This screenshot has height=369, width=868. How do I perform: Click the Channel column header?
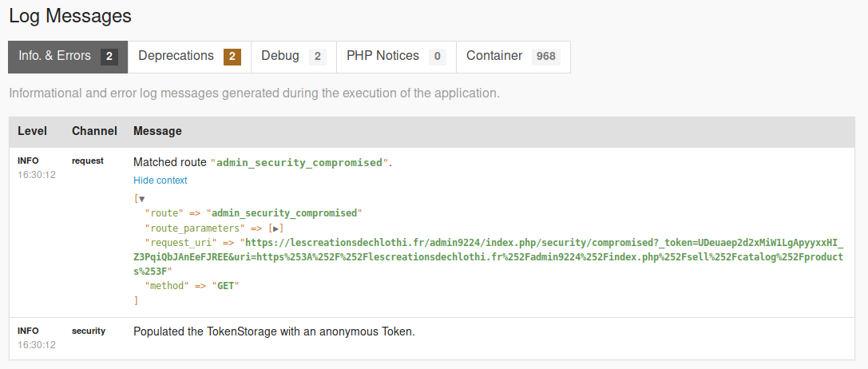point(94,131)
